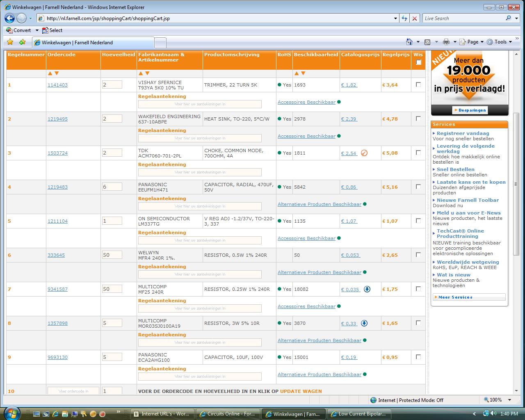The width and height of the screenshot is (525, 420).
Task: Click the Refresh icon beside the address bar
Action: pyautogui.click(x=405, y=18)
